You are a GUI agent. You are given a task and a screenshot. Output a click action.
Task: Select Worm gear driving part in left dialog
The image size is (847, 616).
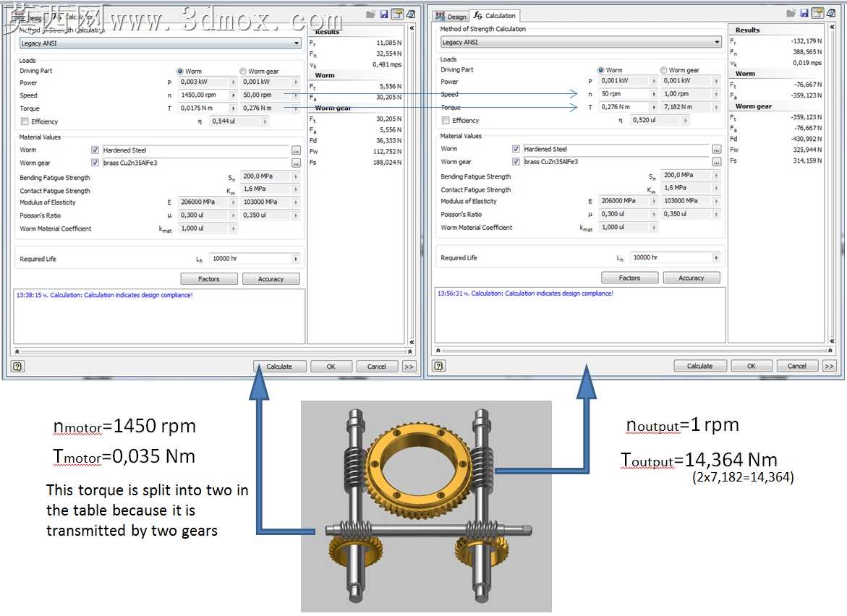tap(243, 72)
